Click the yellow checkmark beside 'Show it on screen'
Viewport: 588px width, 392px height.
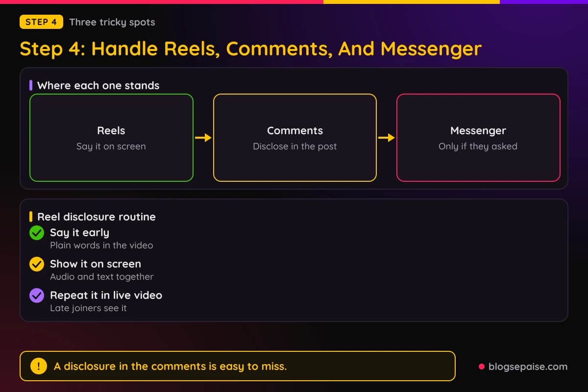point(37,264)
